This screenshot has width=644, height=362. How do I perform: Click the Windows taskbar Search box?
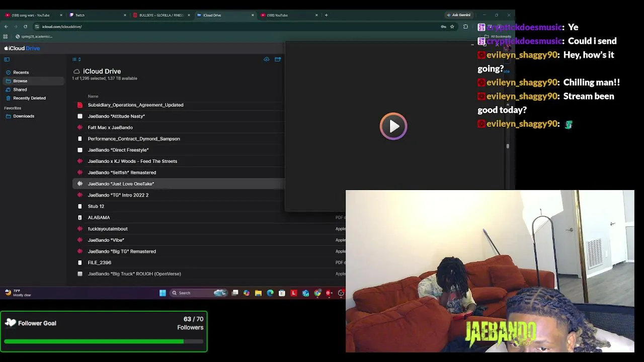pos(199,293)
